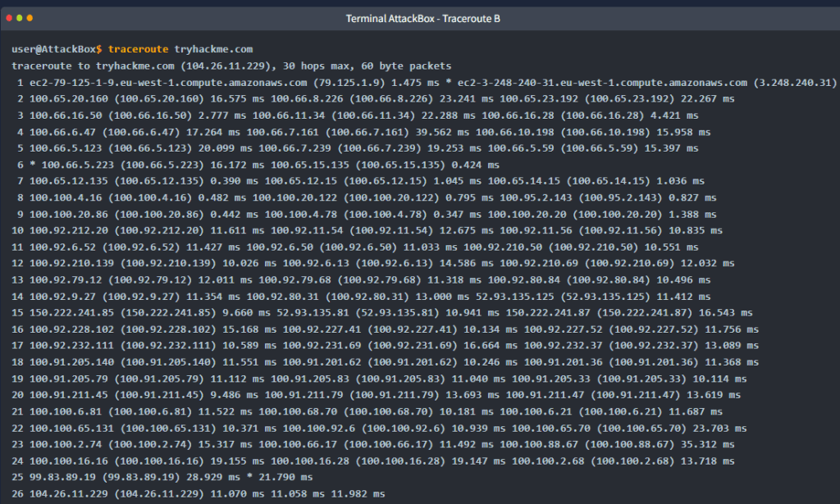The image size is (840, 504).
Task: Click '13.718 ms' in hop 24
Action: click(x=708, y=461)
